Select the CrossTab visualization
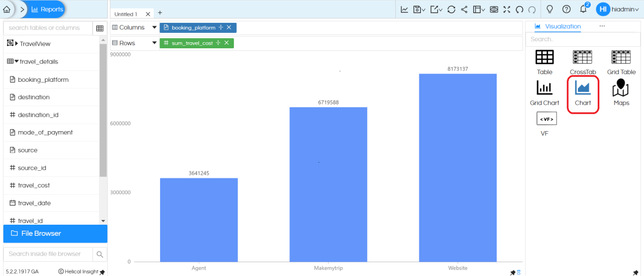This screenshot has height=276, width=644. coord(582,63)
